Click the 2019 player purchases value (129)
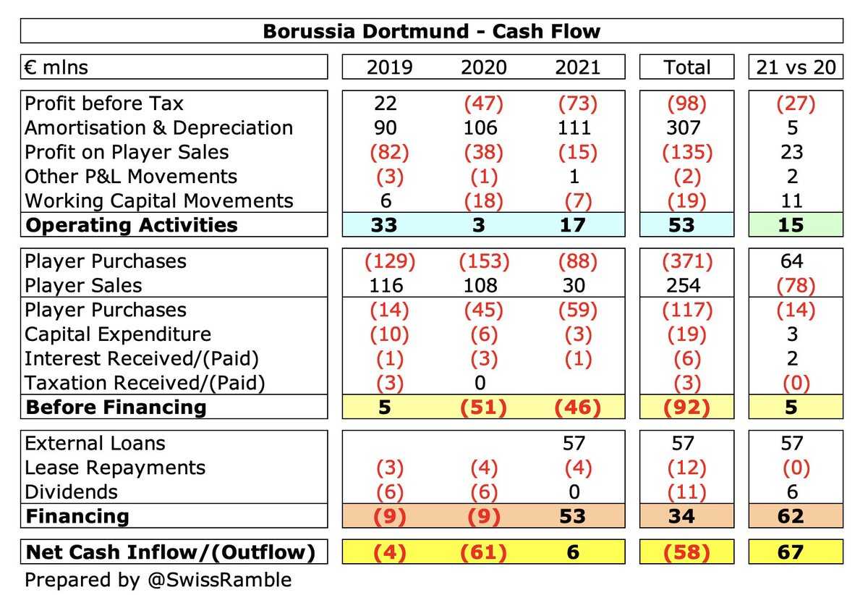The image size is (868, 595). (391, 261)
